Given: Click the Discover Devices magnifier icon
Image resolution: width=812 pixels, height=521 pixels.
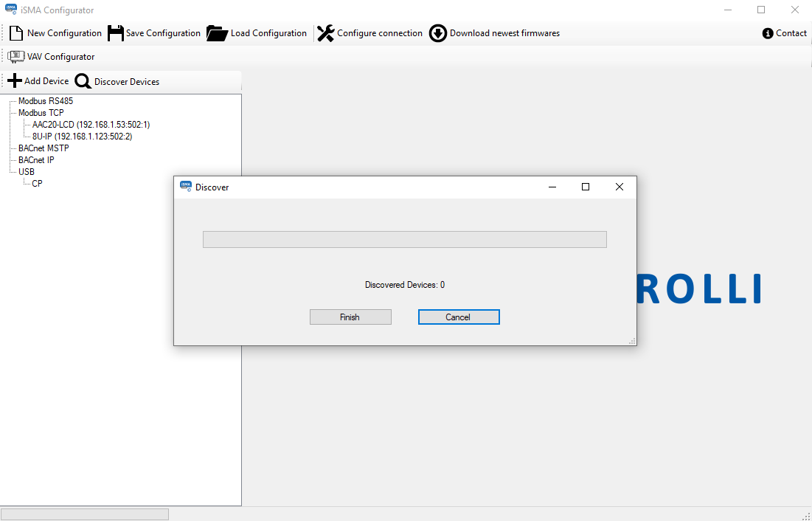Looking at the screenshot, I should [x=83, y=82].
